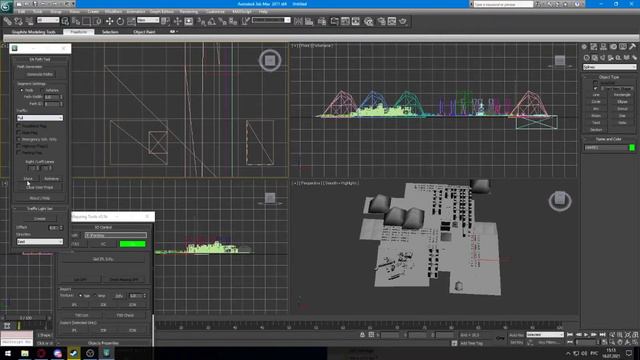The height and width of the screenshot is (360, 640).
Task: Toggle the Parking Flag checkbox
Action: [18, 152]
